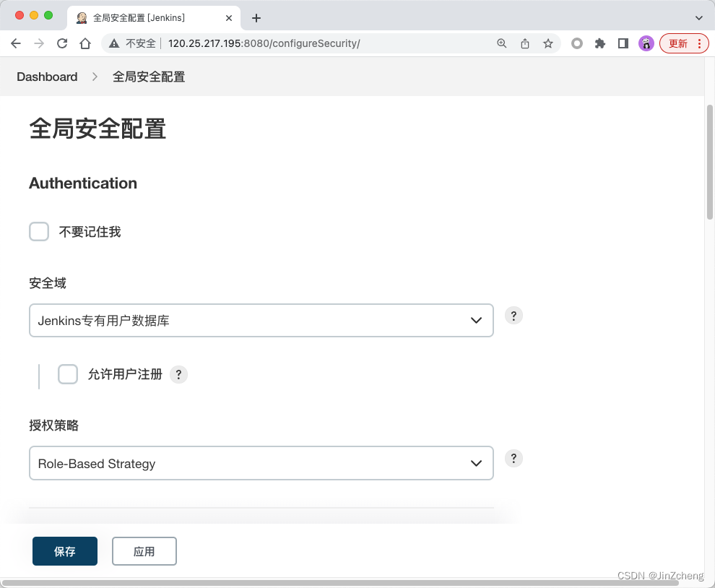The width and height of the screenshot is (715, 588).
Task: Click the 授权策略 label
Action: coord(54,425)
